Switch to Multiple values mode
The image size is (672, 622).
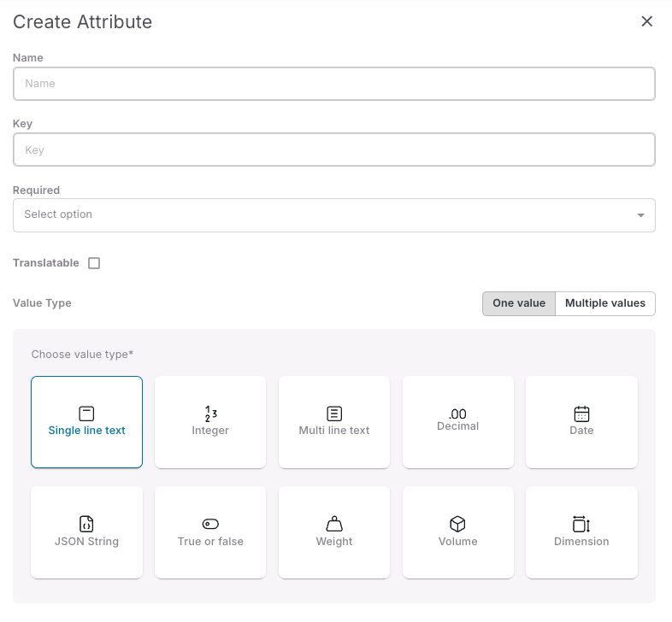pyautogui.click(x=605, y=303)
